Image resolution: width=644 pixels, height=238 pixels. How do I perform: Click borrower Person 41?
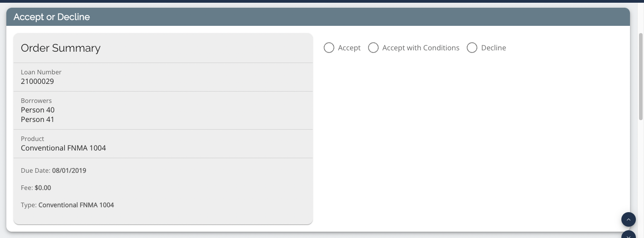38,120
